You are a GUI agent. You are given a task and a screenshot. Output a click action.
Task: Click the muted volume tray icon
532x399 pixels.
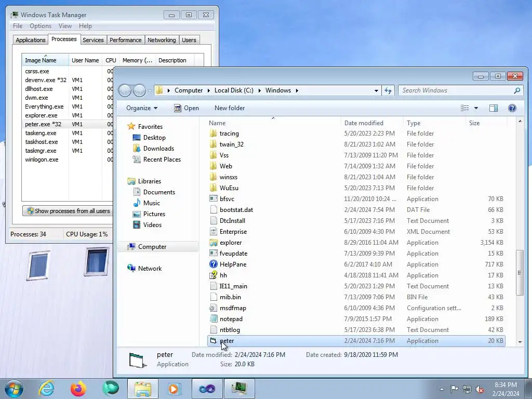coord(480,389)
